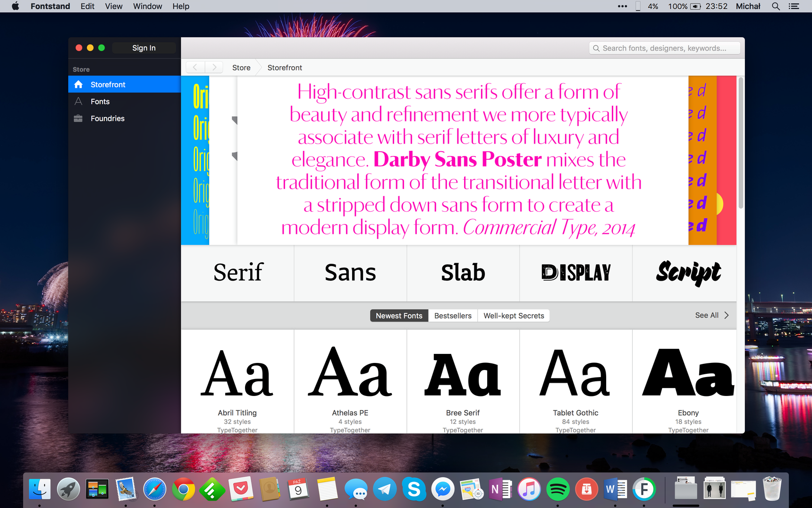Viewport: 812px width, 508px height.
Task: Click the Sign In button
Action: pos(144,48)
